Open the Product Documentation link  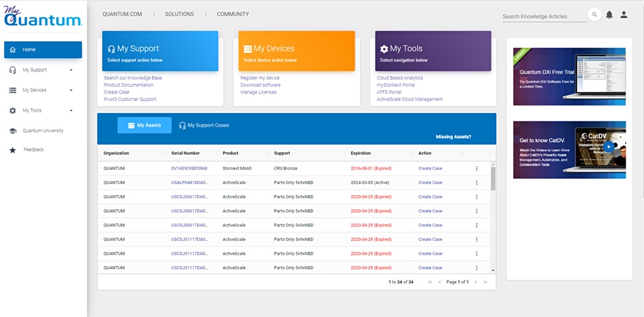tap(129, 85)
